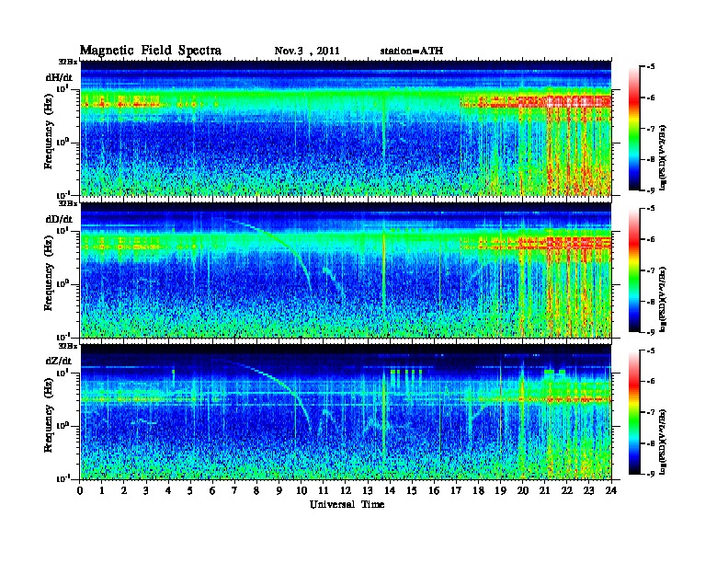Click hour 13 on the Universal Time axis
The height and width of the screenshot is (563, 728).
coord(368,490)
